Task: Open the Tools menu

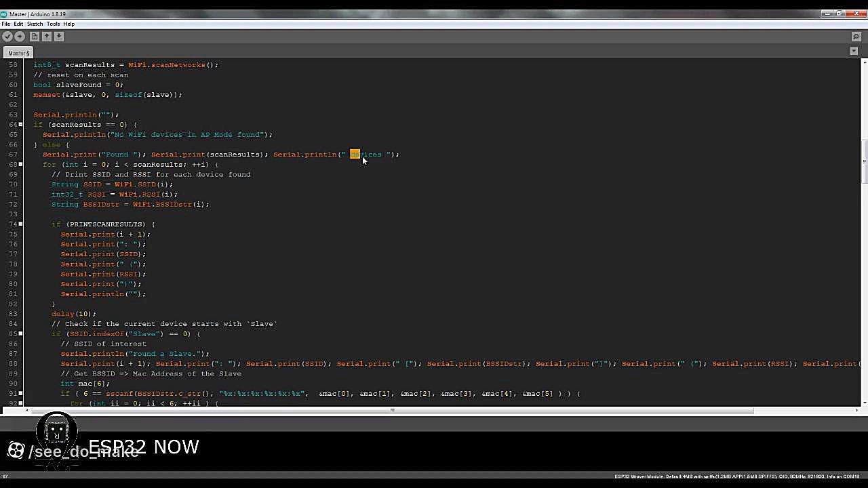Action: pyautogui.click(x=53, y=24)
